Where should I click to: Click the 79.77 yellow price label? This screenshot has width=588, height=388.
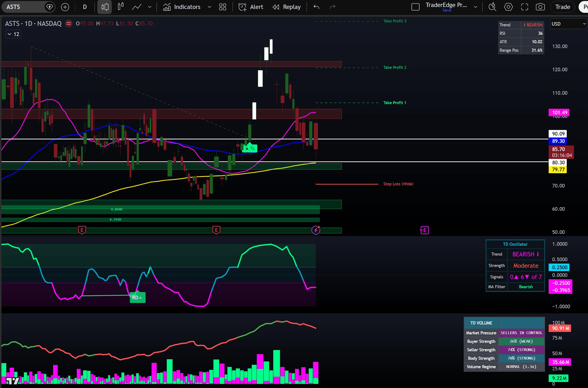(x=558, y=170)
